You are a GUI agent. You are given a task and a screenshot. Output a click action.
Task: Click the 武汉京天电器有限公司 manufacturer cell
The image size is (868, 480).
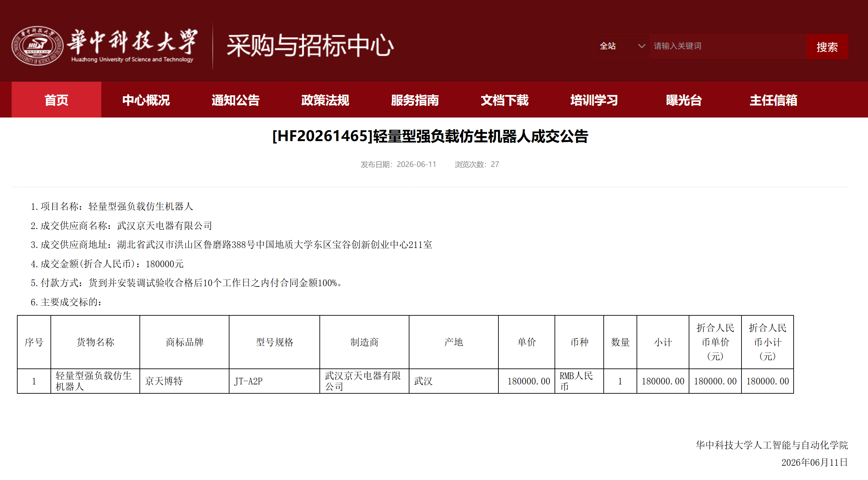[x=365, y=381]
